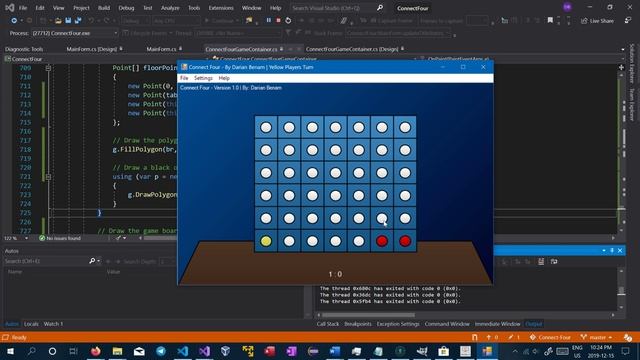Open the Output window position dropdown arrow
640x360 pixels.
click(x=604, y=250)
